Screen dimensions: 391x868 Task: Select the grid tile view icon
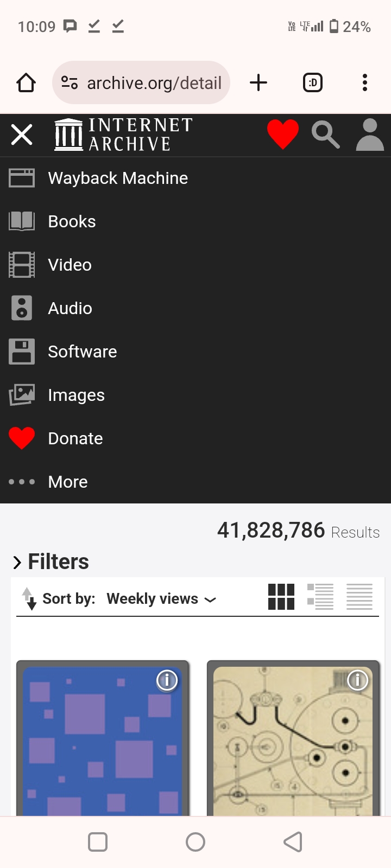point(281,597)
